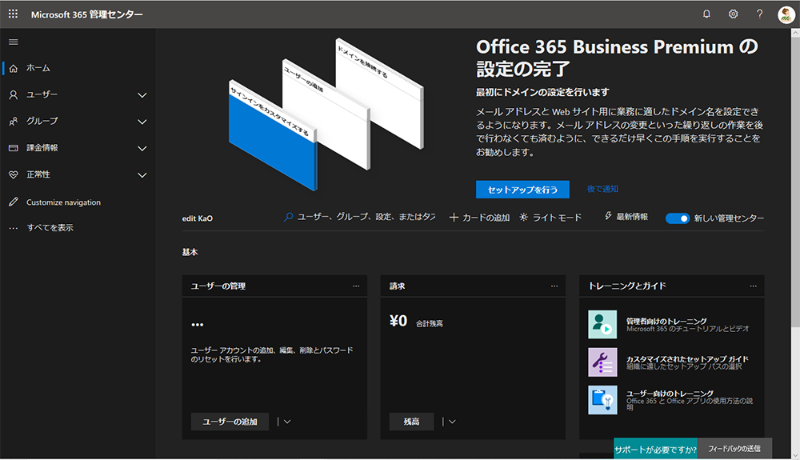This screenshot has height=460, width=800.
Task: Open 管理者向けのトレーニング link
Action: click(x=666, y=321)
